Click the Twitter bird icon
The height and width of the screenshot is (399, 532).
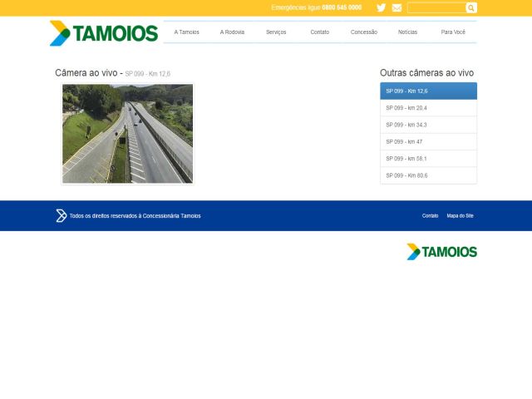coord(381,7)
